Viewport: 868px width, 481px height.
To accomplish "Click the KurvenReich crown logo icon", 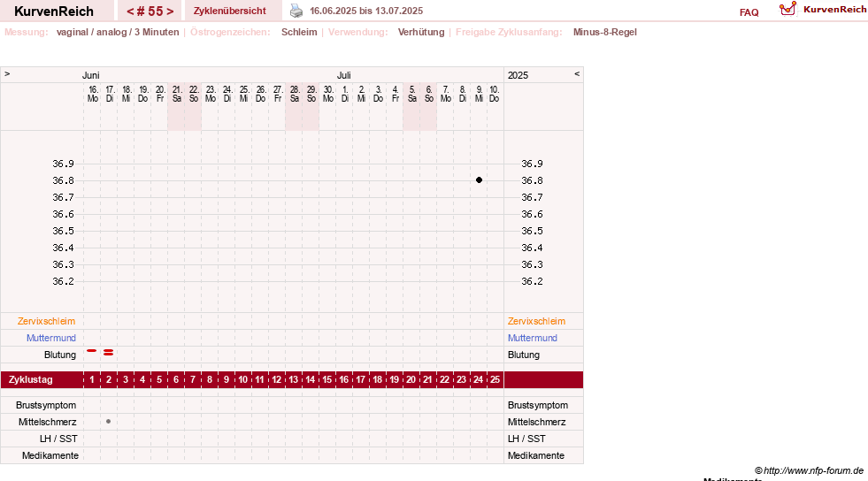I will (787, 9).
